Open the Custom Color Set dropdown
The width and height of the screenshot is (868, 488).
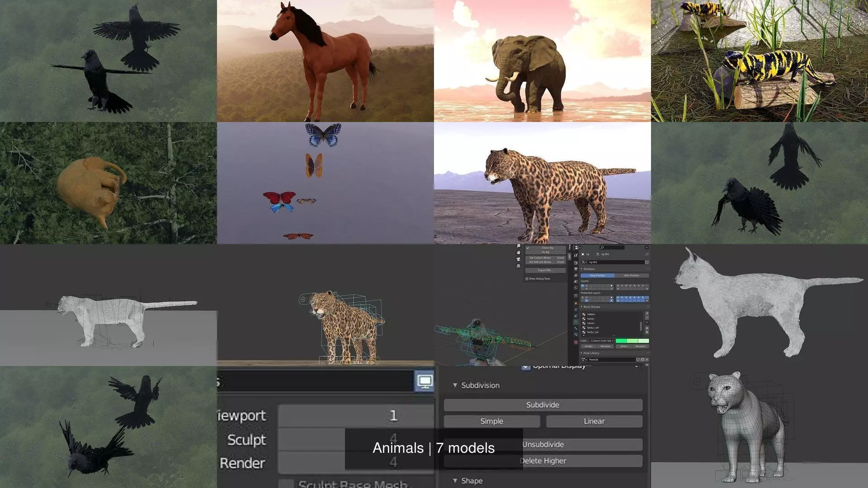tap(602, 341)
